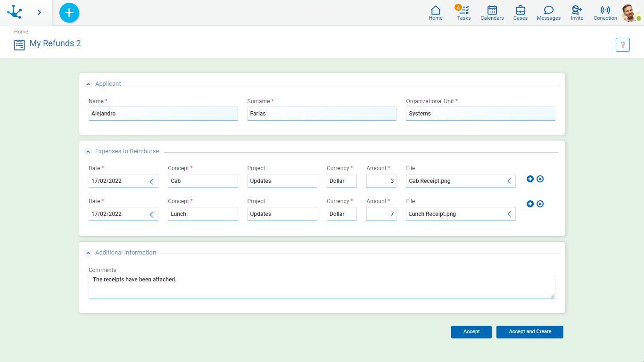Open the Messages icon
Image resolution: width=644 pixels, height=362 pixels.
tap(548, 13)
